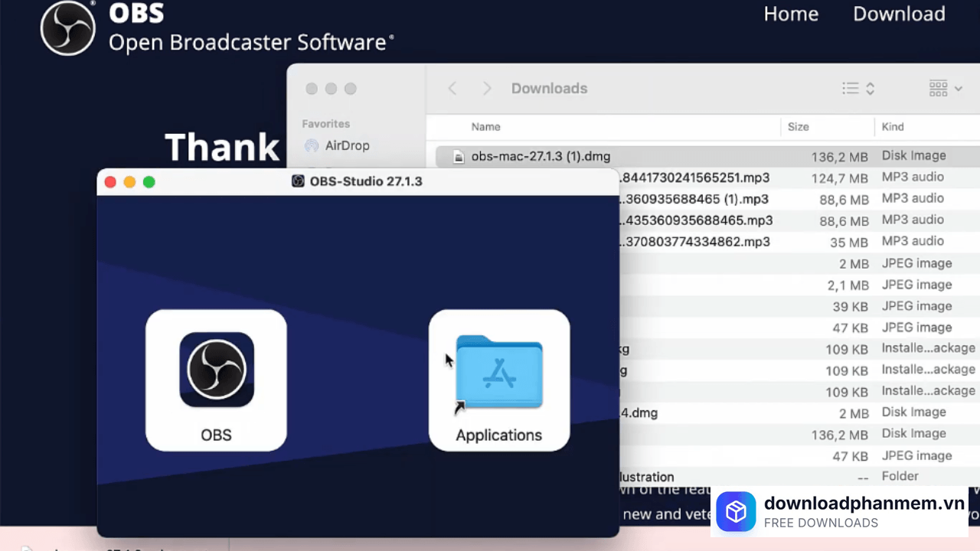Select the Folder row at the bottom of the list
The image size is (980, 551).
pyautogui.click(x=799, y=476)
